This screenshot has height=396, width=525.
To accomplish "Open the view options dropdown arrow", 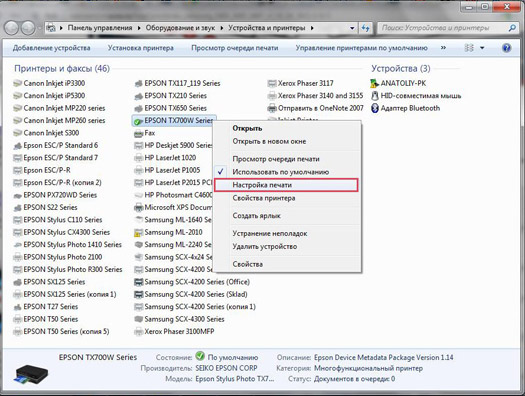I will [x=482, y=48].
